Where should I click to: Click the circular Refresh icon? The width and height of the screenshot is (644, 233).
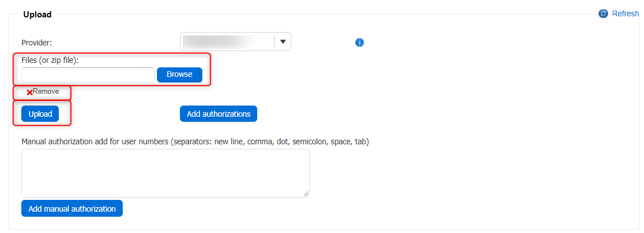click(x=603, y=13)
